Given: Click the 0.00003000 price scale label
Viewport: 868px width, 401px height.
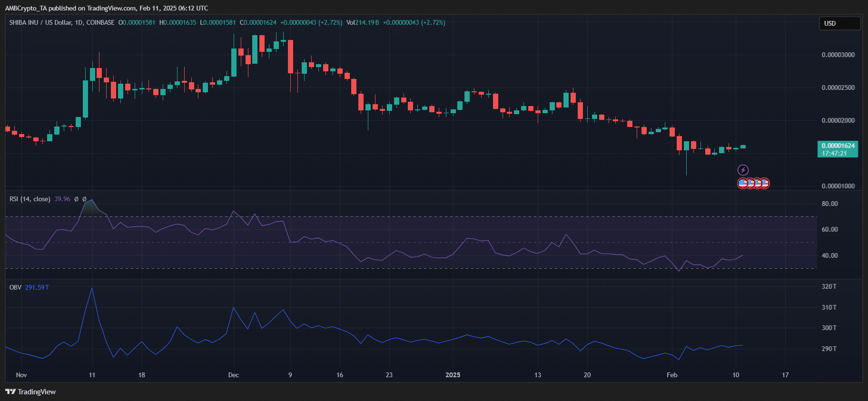Looking at the screenshot, I should point(838,55).
